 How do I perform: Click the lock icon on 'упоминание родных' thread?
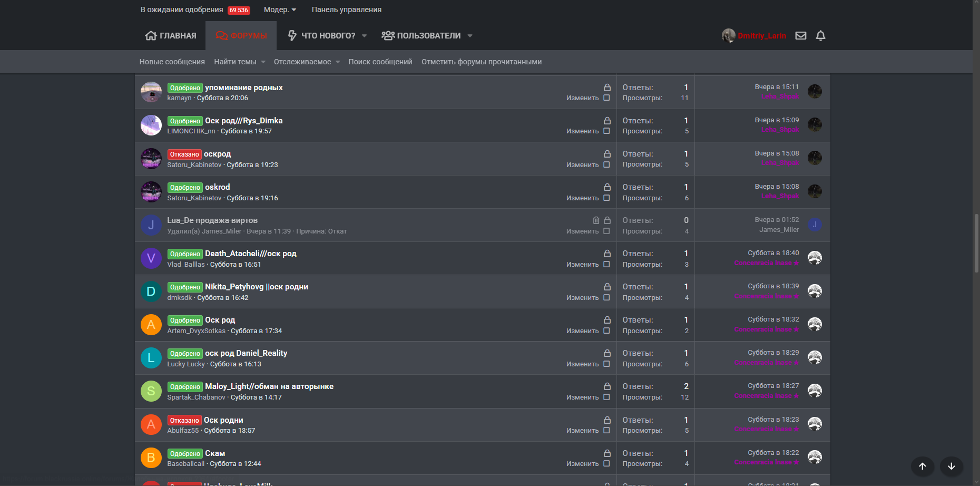click(x=607, y=88)
